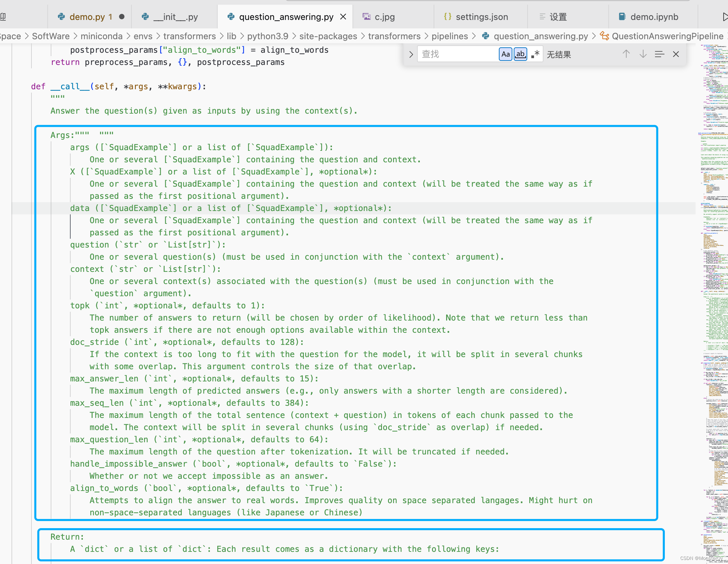Open site-packages breadcrumb dropdown

coord(328,36)
